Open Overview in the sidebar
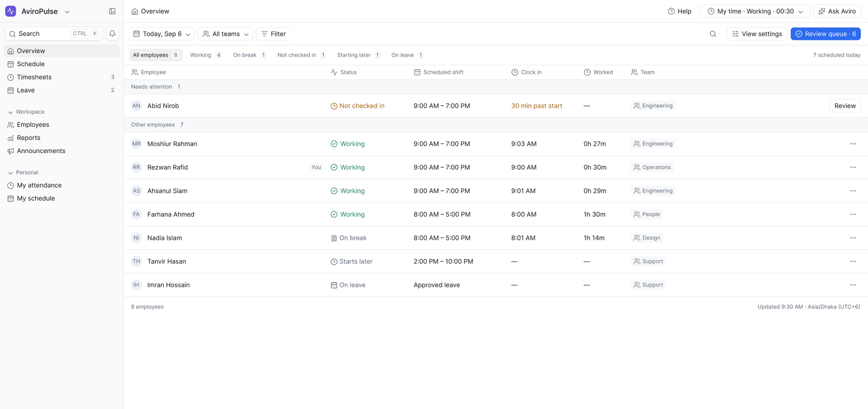The image size is (868, 409). tap(62, 51)
